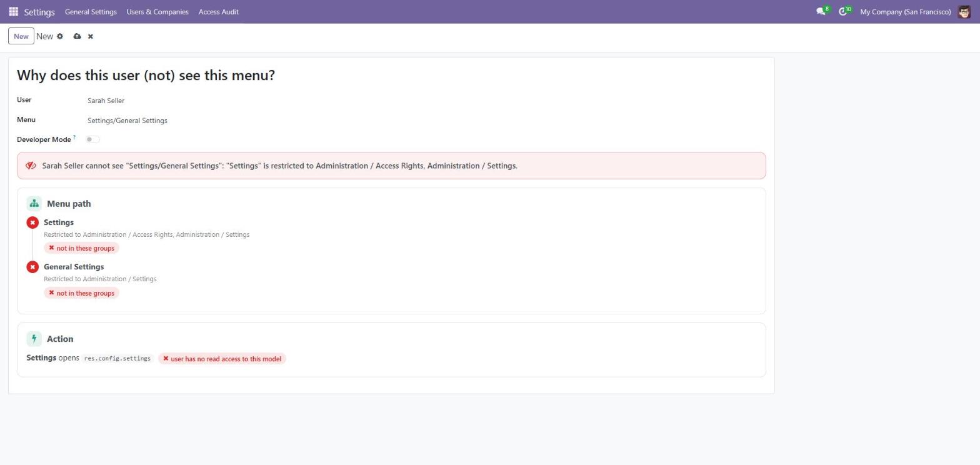The height and width of the screenshot is (465, 980).
Task: Open the activities clock icon
Action: click(x=842, y=12)
